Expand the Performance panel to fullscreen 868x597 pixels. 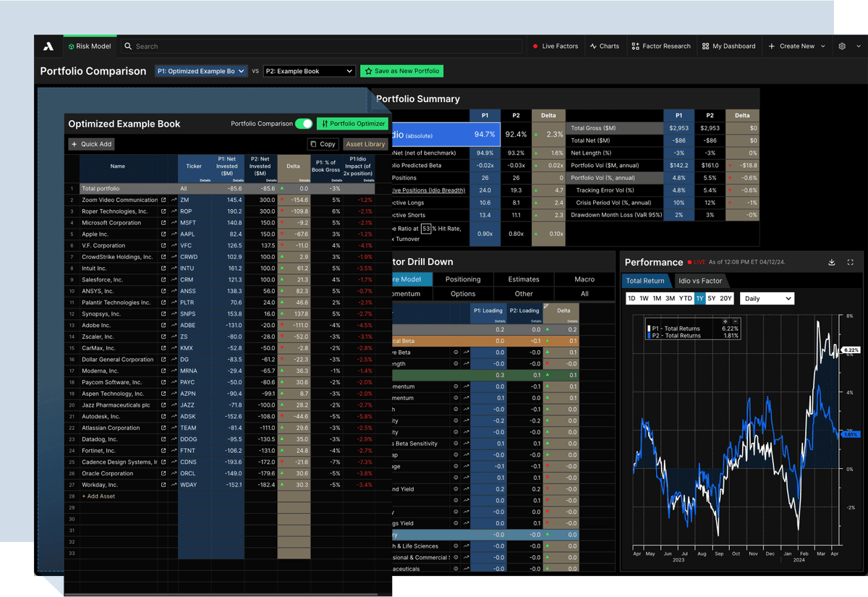[x=851, y=263]
